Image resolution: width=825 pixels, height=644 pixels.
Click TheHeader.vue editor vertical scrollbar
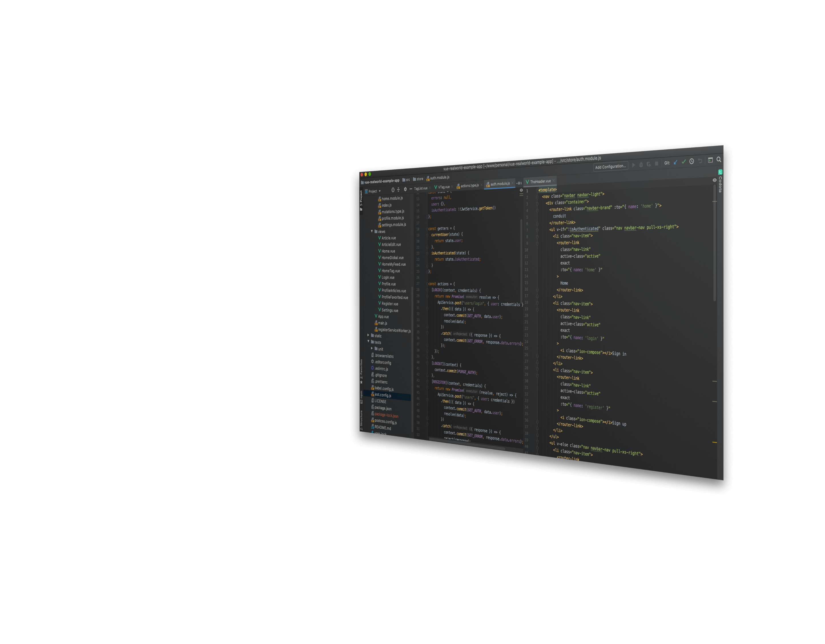(715, 243)
